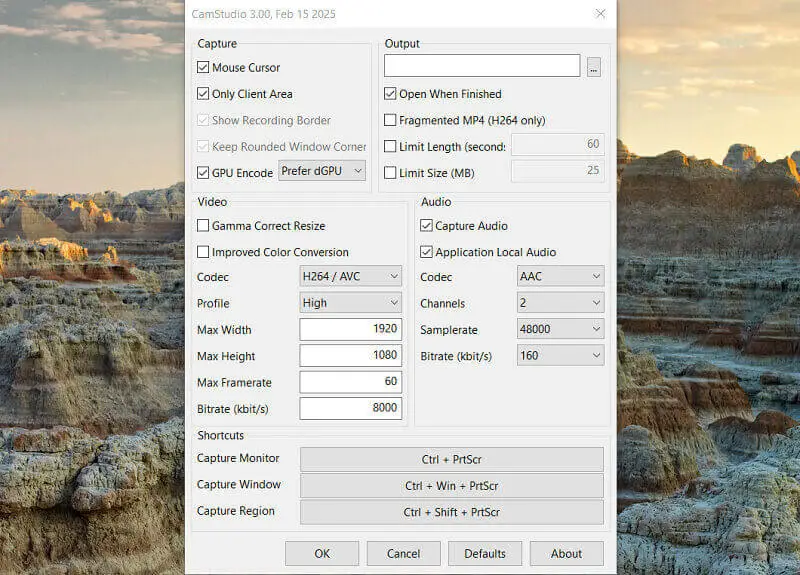Click video Bitrate field showing 8000
This screenshot has height=575, width=800.
pos(351,408)
